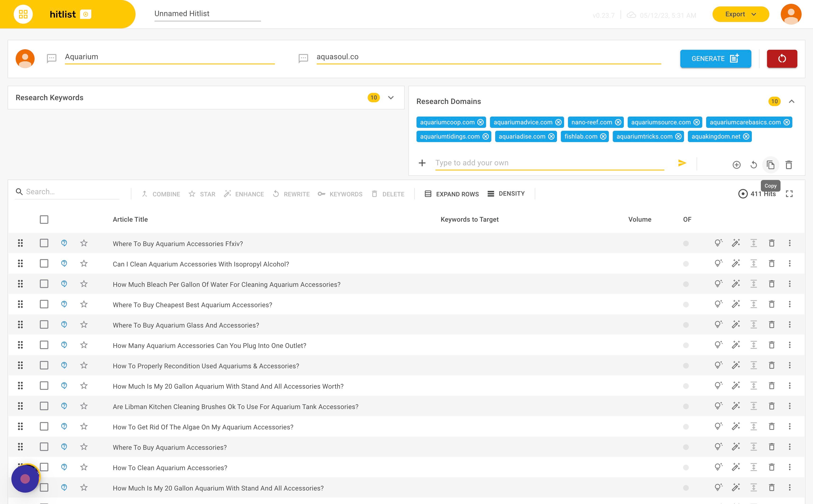Viewport: 813px width, 504px height.
Task: Enhance the Cheapest Best Aquarium Accessories title
Action: pos(735,304)
